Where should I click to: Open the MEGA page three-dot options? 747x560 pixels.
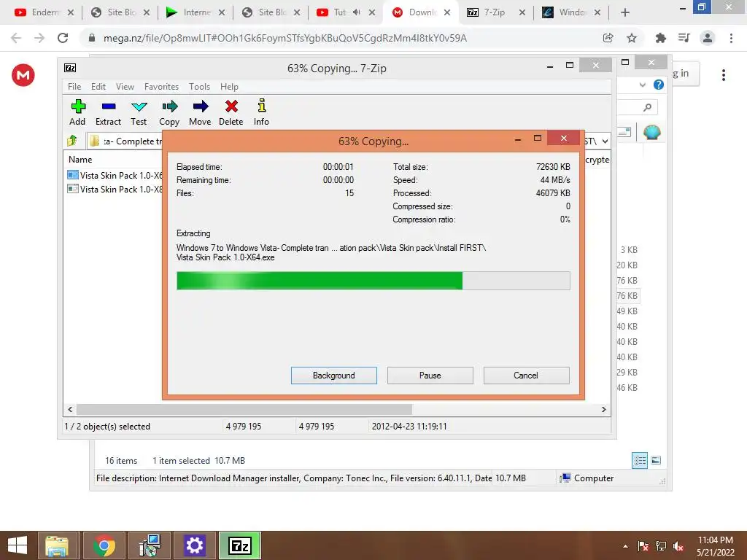(x=723, y=75)
